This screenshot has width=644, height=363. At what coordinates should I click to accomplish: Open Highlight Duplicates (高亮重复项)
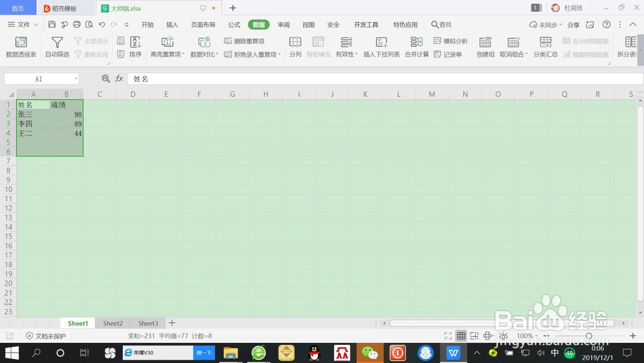point(167,47)
